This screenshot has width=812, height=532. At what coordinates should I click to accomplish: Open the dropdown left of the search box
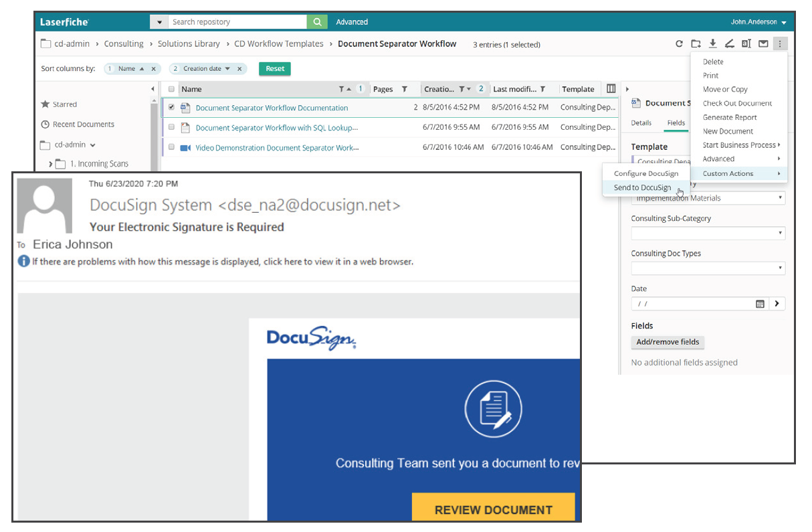click(x=159, y=22)
